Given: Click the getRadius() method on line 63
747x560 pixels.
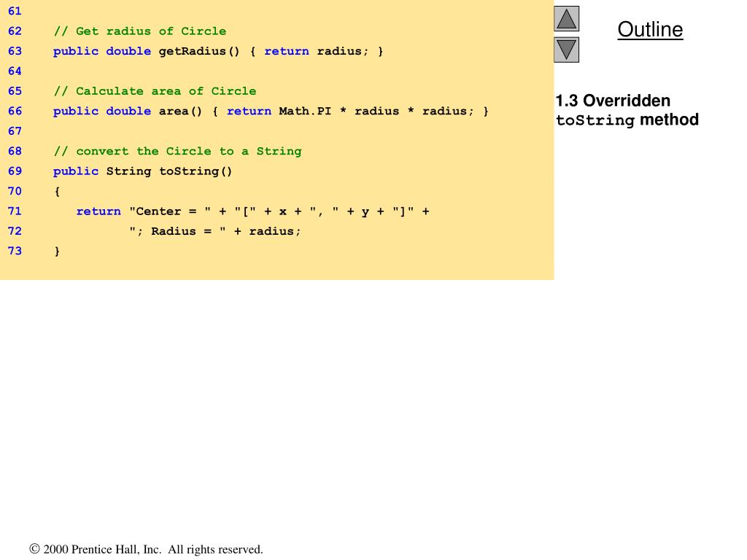Looking at the screenshot, I should [x=218, y=52].
